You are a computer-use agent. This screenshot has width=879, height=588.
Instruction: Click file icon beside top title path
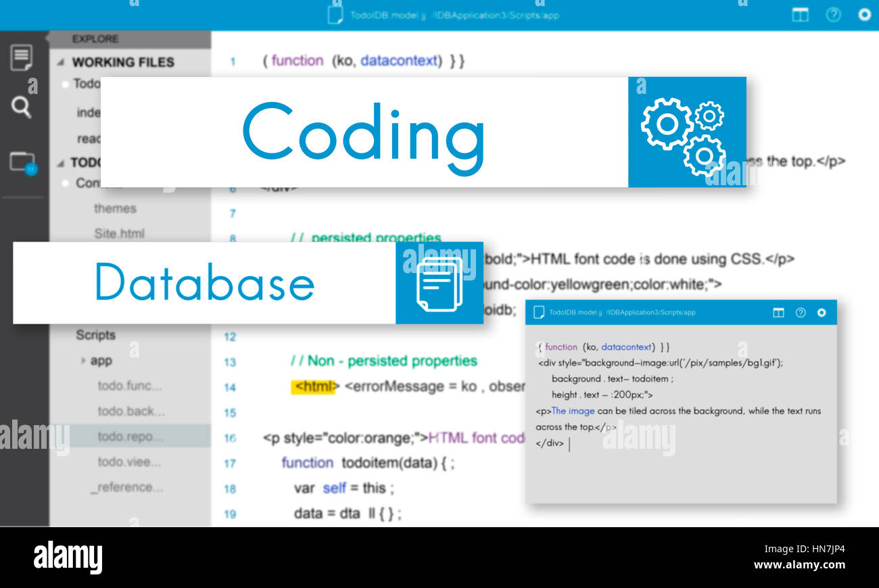click(x=335, y=14)
